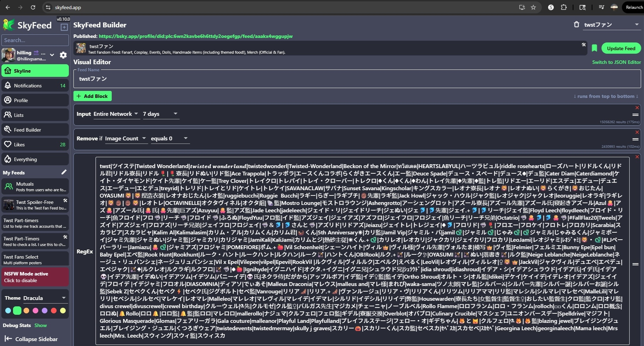644x346 pixels.
Task: Switch to JSON Editor
Action: coord(616,62)
